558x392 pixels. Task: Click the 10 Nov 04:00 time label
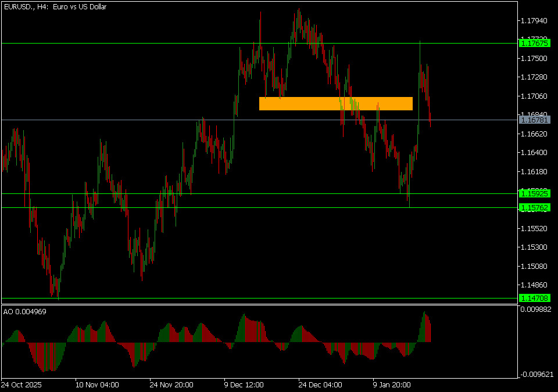97,384
